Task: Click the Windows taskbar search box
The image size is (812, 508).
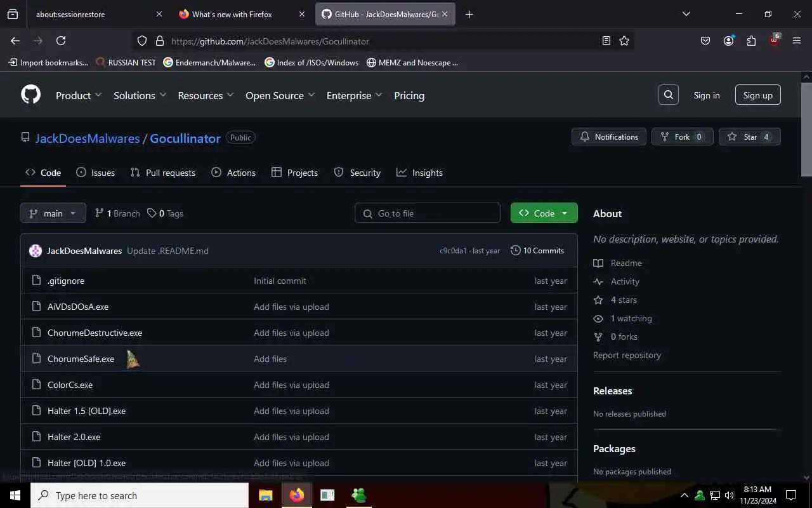Action: pyautogui.click(x=140, y=495)
